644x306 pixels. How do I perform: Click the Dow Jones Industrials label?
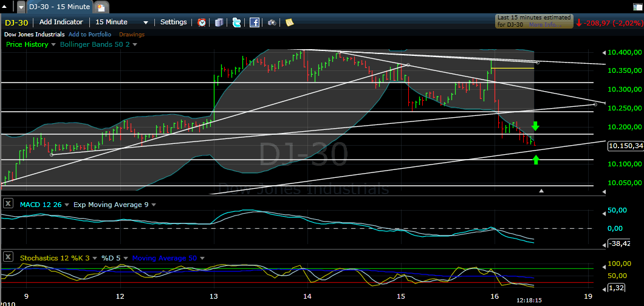click(34, 35)
